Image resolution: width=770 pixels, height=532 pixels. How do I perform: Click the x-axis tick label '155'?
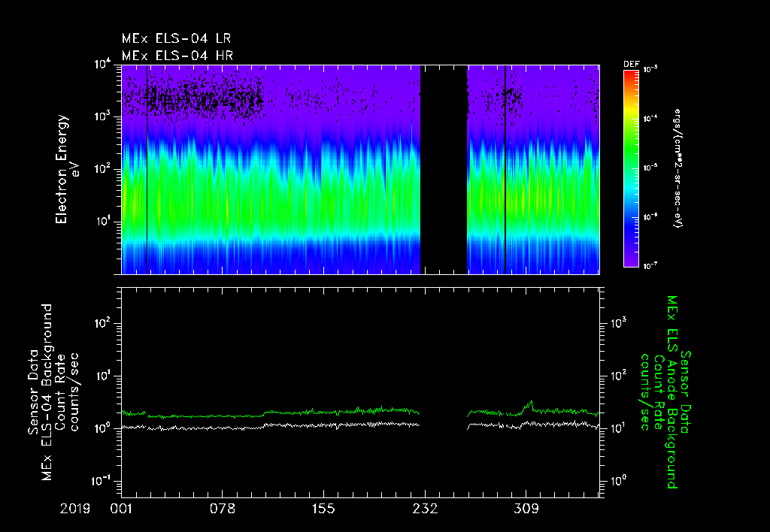(323, 509)
